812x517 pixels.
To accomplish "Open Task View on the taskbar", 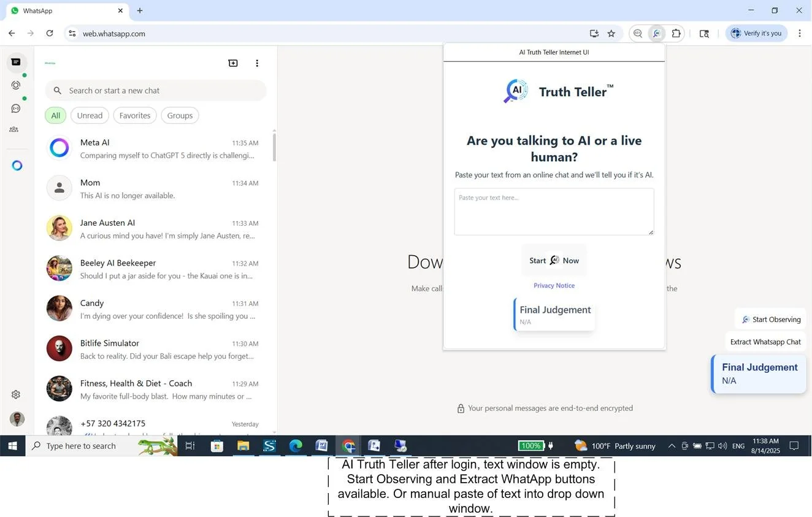I will (190, 446).
